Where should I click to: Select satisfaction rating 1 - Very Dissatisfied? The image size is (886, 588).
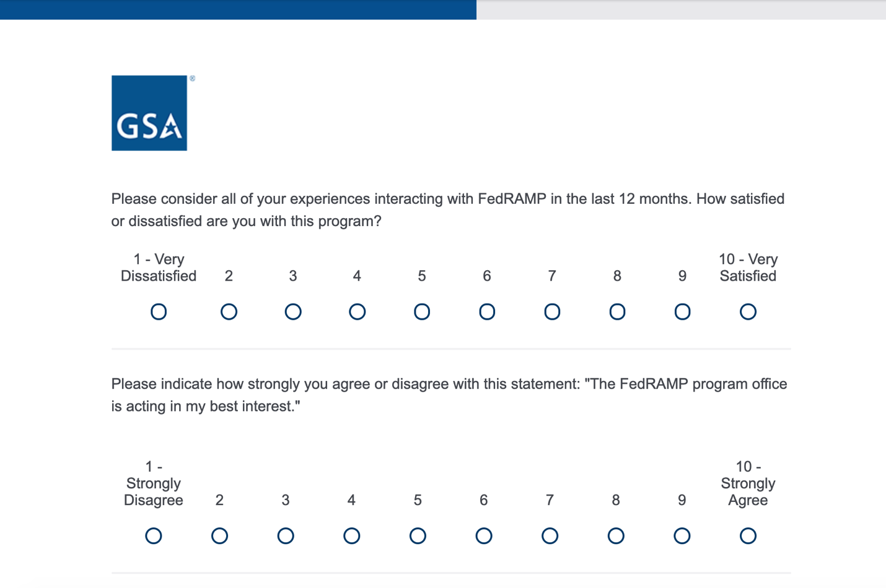(x=159, y=312)
